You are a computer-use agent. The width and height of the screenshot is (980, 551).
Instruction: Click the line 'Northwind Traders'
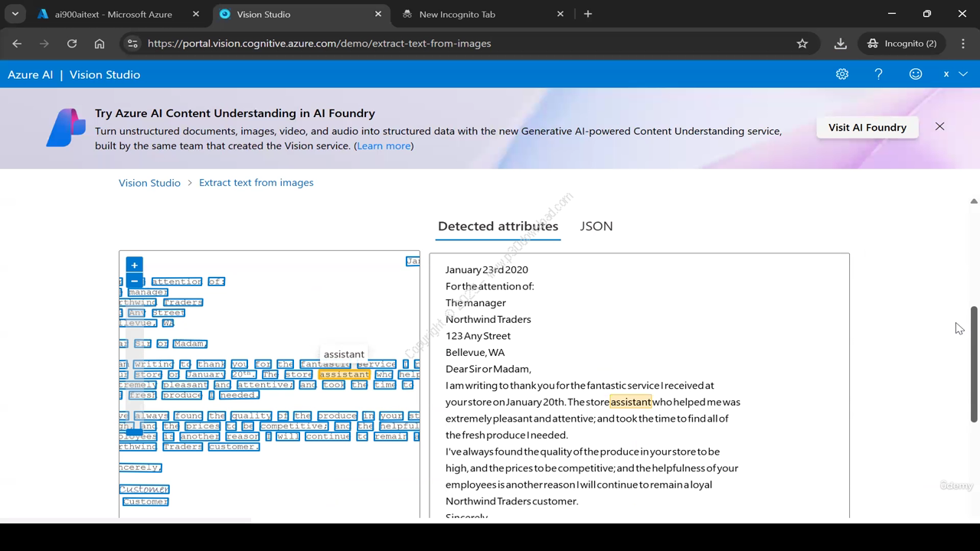[x=488, y=319]
